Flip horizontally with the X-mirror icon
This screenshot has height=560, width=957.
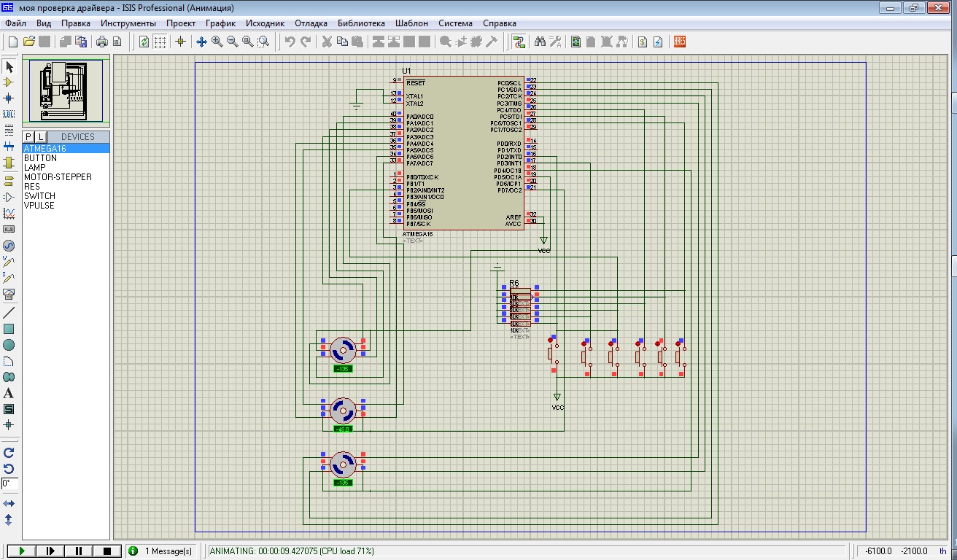(9, 504)
